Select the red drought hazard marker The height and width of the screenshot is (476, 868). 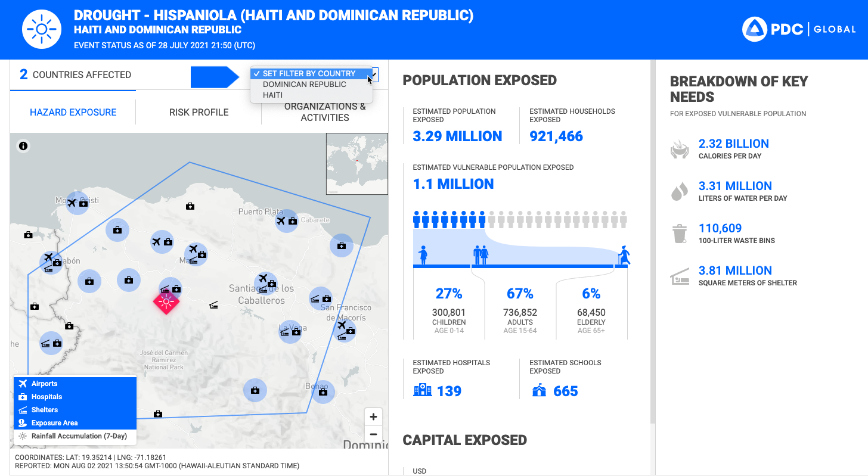point(166,302)
